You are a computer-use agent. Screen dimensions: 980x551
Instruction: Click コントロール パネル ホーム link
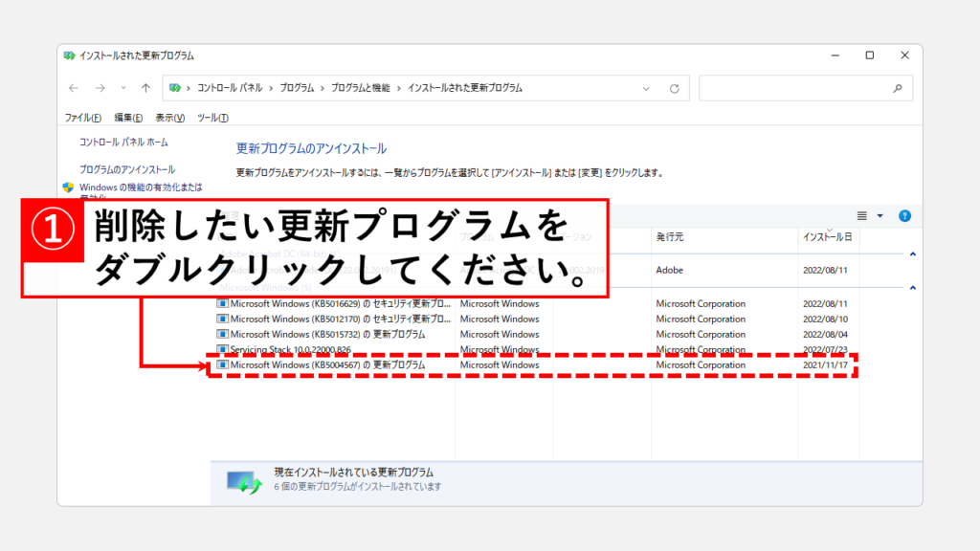point(123,143)
